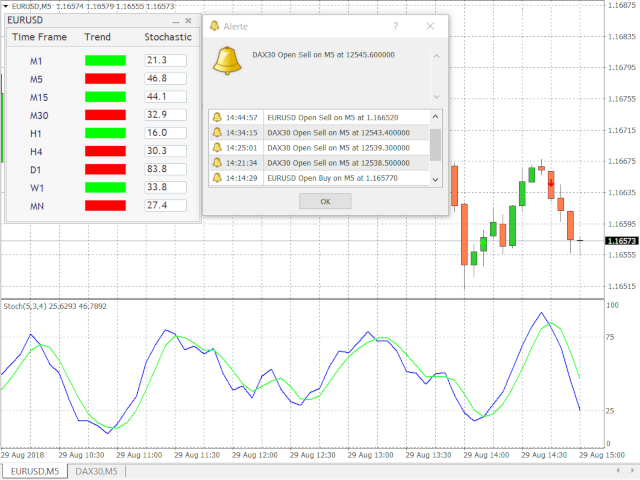Confirm the alert with OK button
Viewport: 640px width, 480px height.
pyautogui.click(x=325, y=201)
